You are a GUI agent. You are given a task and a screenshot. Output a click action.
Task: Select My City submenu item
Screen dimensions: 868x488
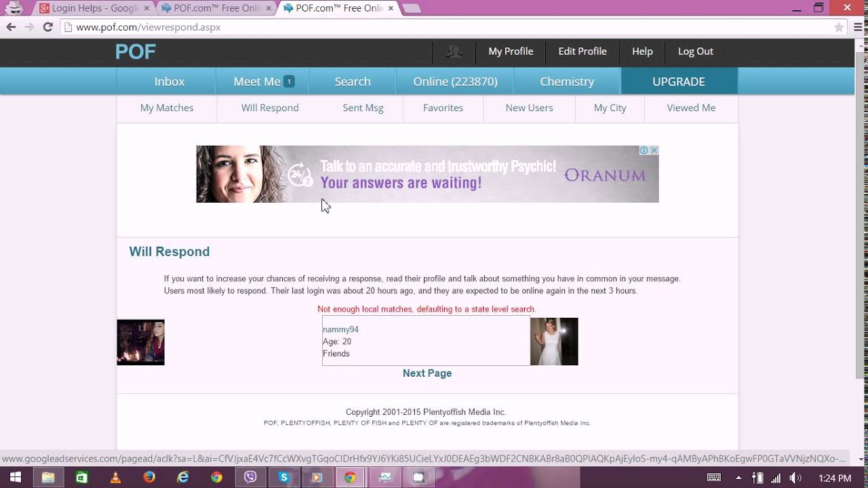coord(610,108)
